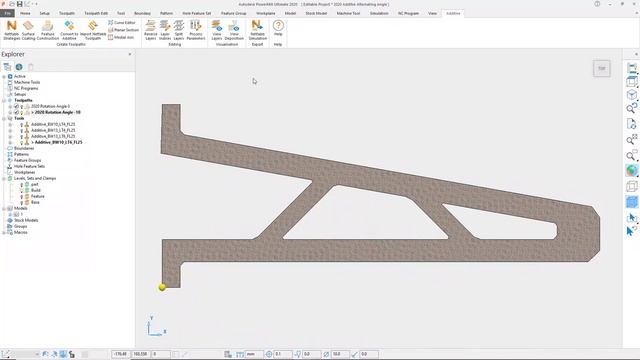Open Feature Construction toolpath
This screenshot has width=640, height=360.
click(x=48, y=30)
